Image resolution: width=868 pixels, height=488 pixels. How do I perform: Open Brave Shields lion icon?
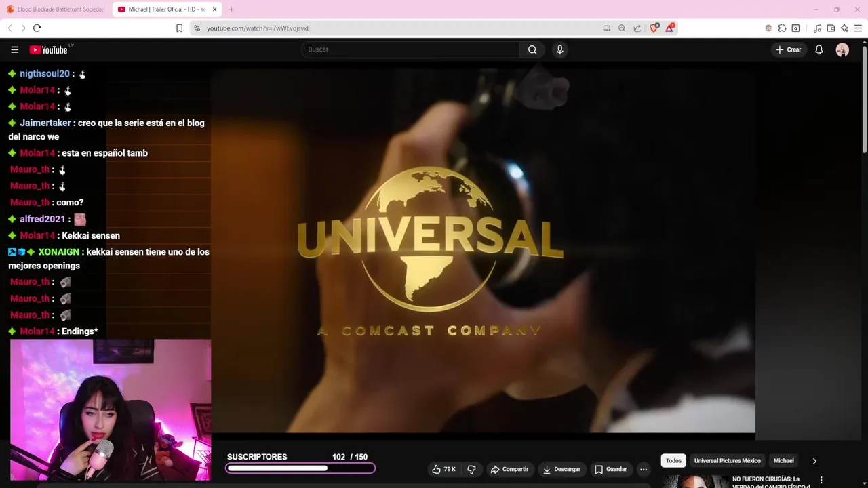point(654,28)
